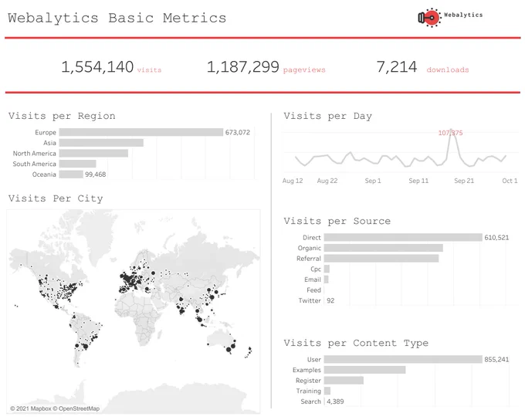Screen dimensions: 525x420
Task: Select the North America region bar
Action: pyautogui.click(x=93, y=154)
